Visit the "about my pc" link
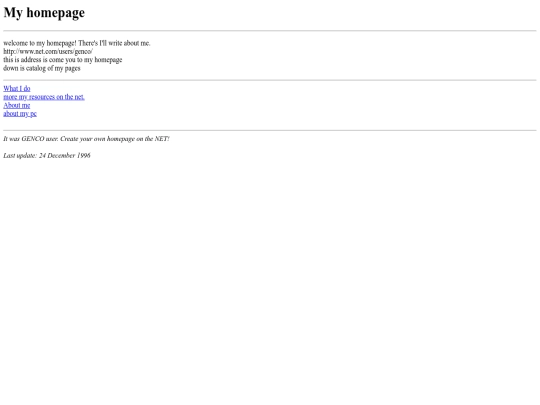Image resolution: width=540 pixels, height=405 pixels. coord(20,114)
